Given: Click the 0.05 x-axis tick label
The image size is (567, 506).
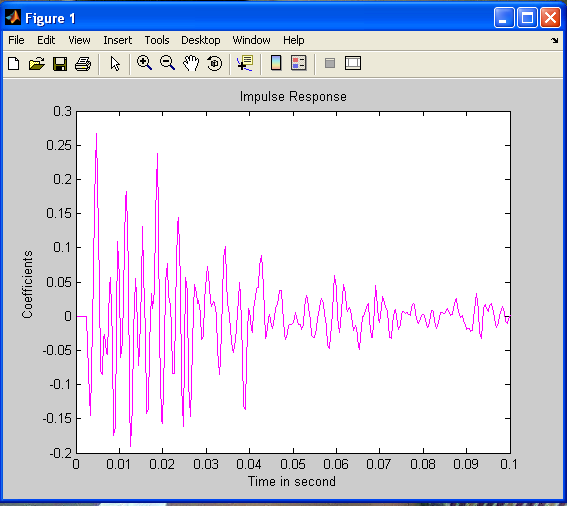Looking at the screenshot, I should click(x=293, y=464).
